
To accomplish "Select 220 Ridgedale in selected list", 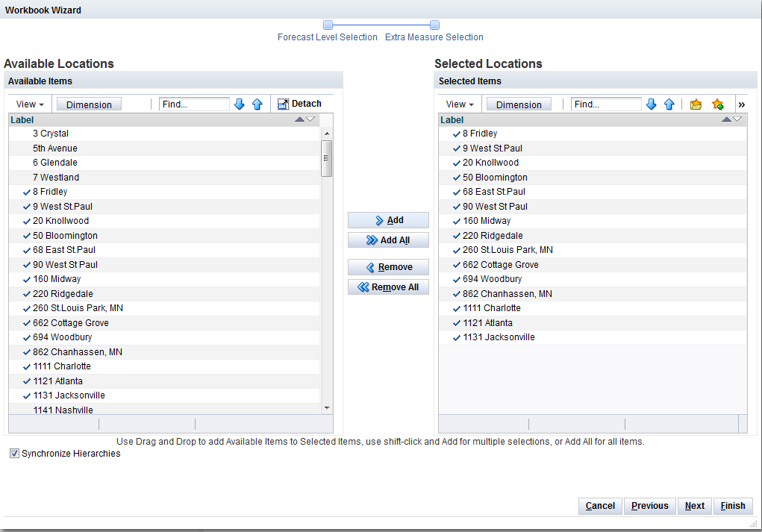I will tap(593, 236).
